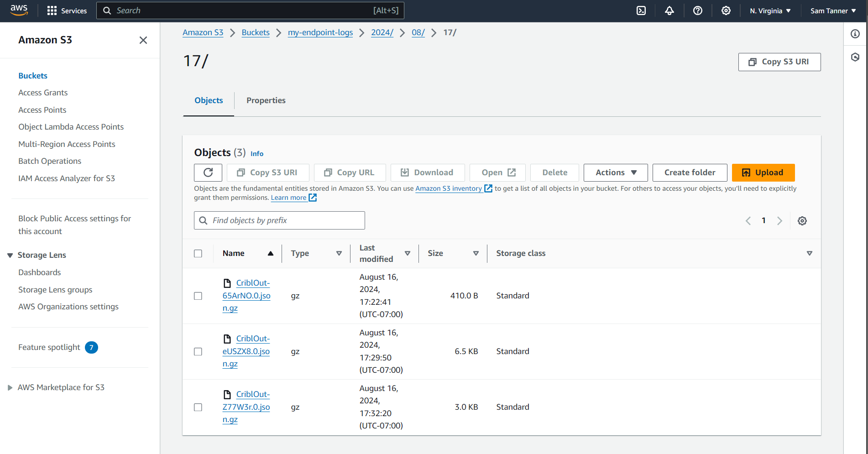Switch to the Properties tab
The width and height of the screenshot is (868, 454).
[x=266, y=100]
